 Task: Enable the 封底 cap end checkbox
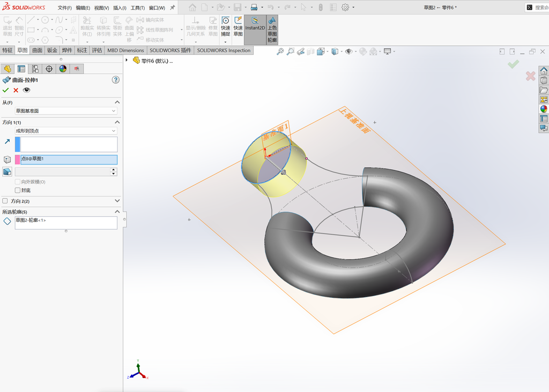tap(18, 190)
